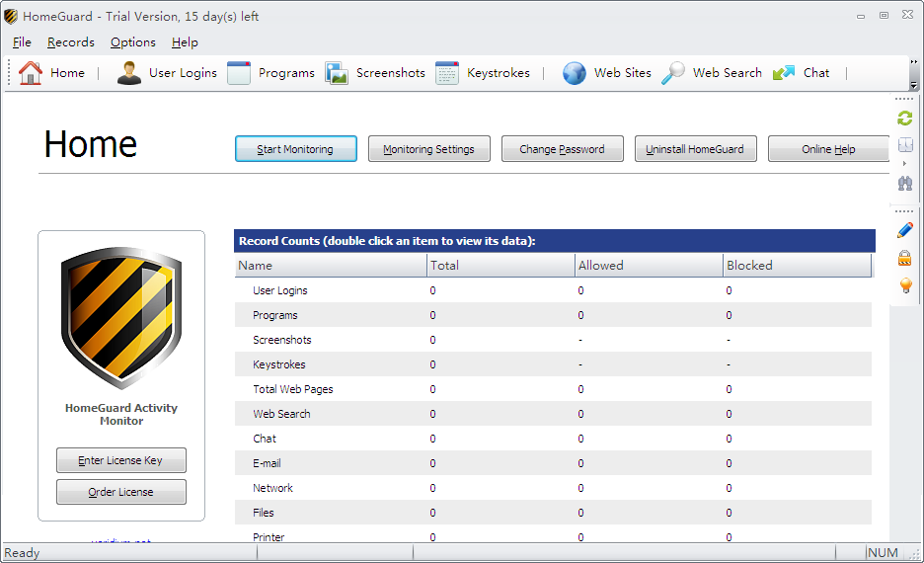Select the User Logins row
This screenshot has width=924, height=563.
(x=553, y=290)
